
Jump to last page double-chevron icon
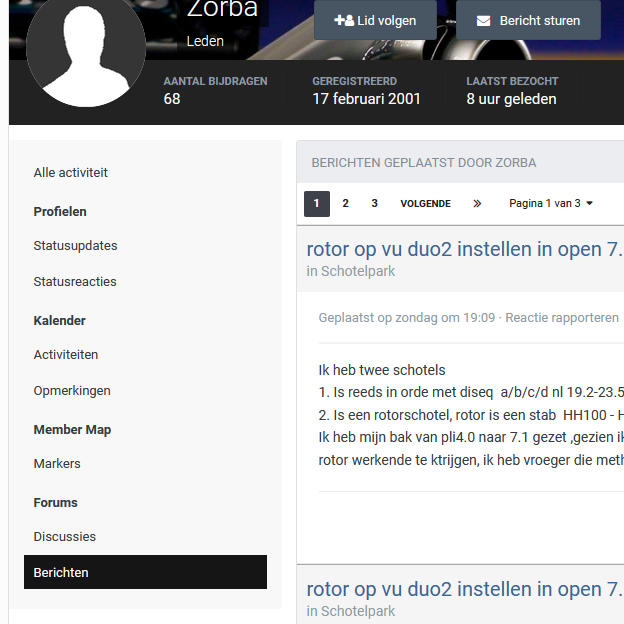click(477, 204)
